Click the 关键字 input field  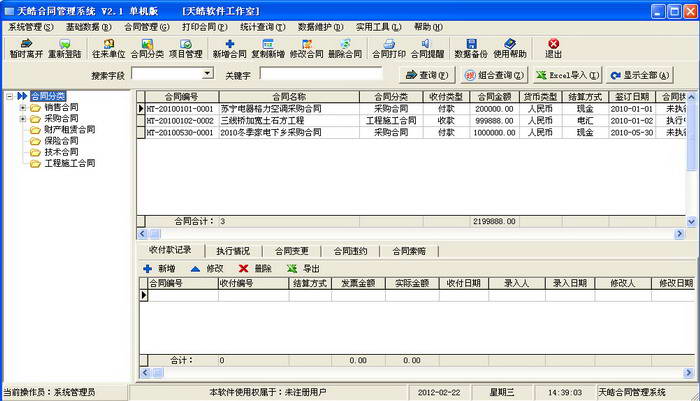tap(321, 74)
